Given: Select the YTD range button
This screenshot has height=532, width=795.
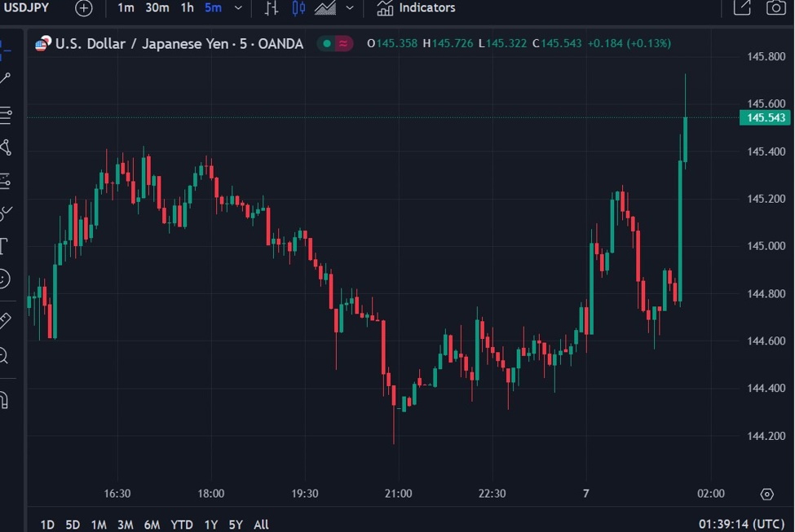Looking at the screenshot, I should (x=181, y=525).
